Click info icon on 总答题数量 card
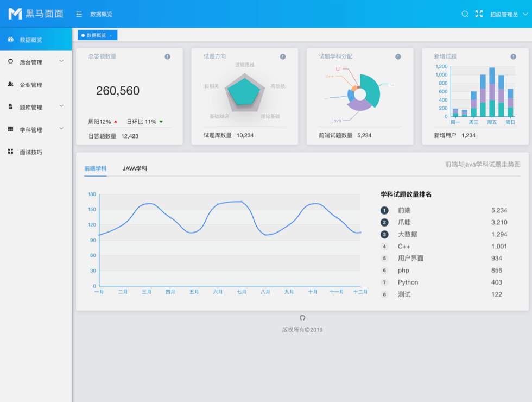The width and height of the screenshot is (532, 402). [x=167, y=56]
